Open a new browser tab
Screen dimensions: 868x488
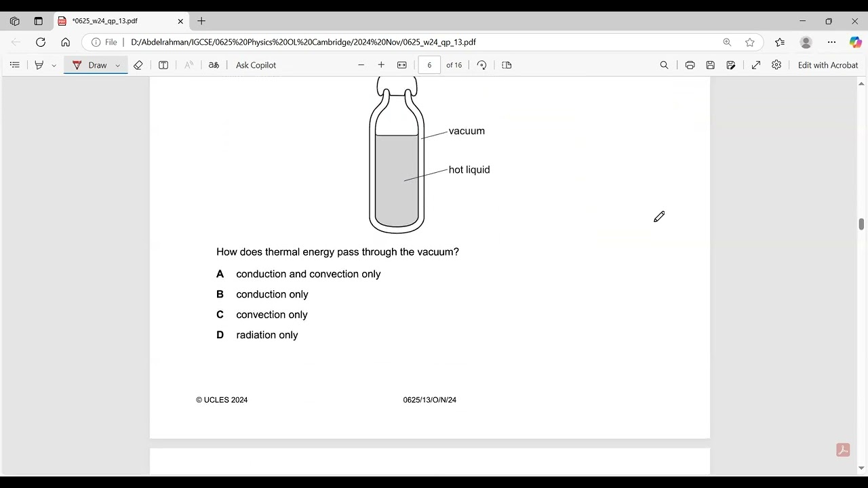201,21
